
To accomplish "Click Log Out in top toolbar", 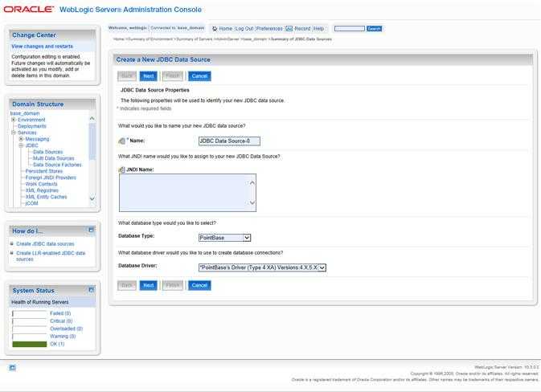I will point(244,29).
